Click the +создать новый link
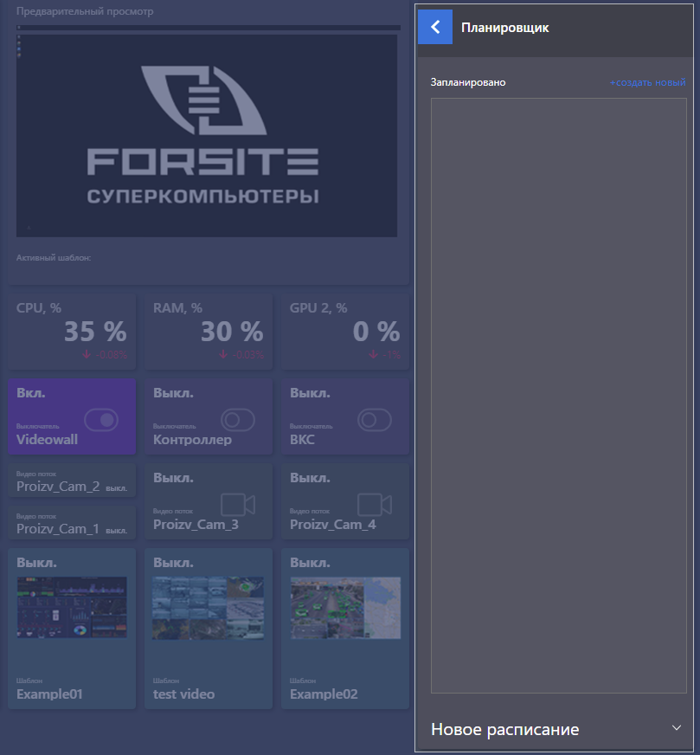700x755 pixels. pyautogui.click(x=647, y=82)
